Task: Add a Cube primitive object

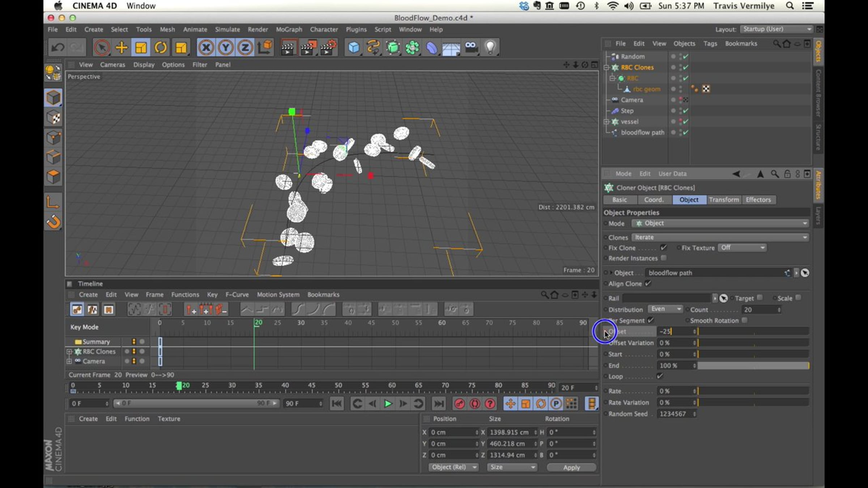Action: pyautogui.click(x=353, y=47)
